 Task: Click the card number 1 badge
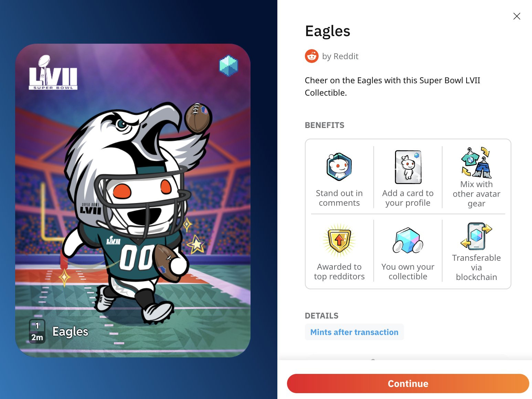tap(37, 325)
